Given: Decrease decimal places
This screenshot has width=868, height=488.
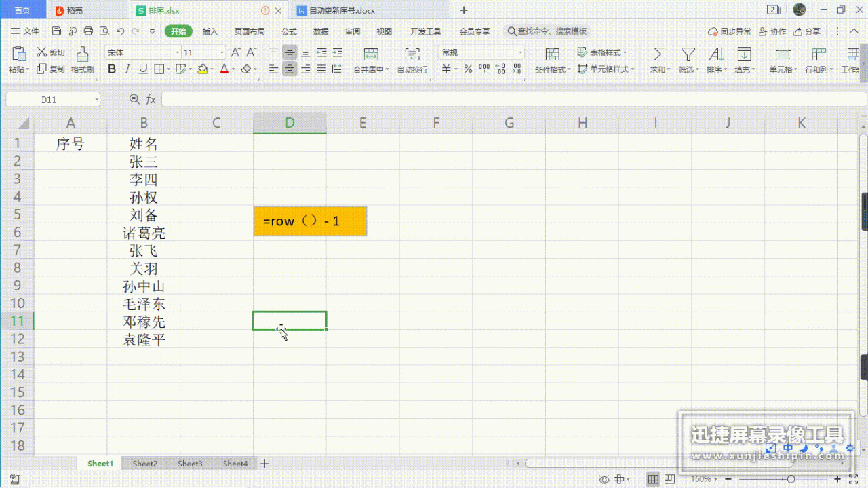Looking at the screenshot, I should coord(517,69).
